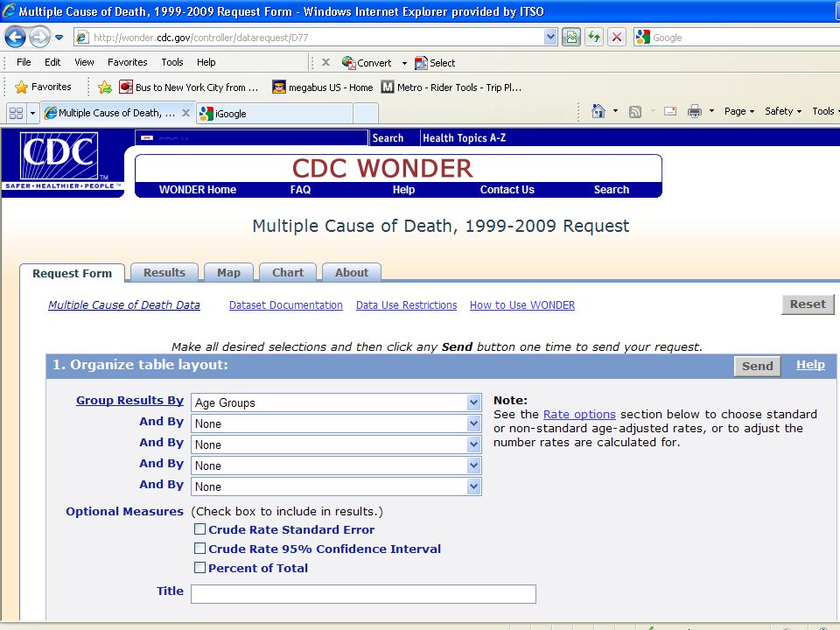Open Group Results By Age Groups dropdown
840x630 pixels.
click(336, 402)
